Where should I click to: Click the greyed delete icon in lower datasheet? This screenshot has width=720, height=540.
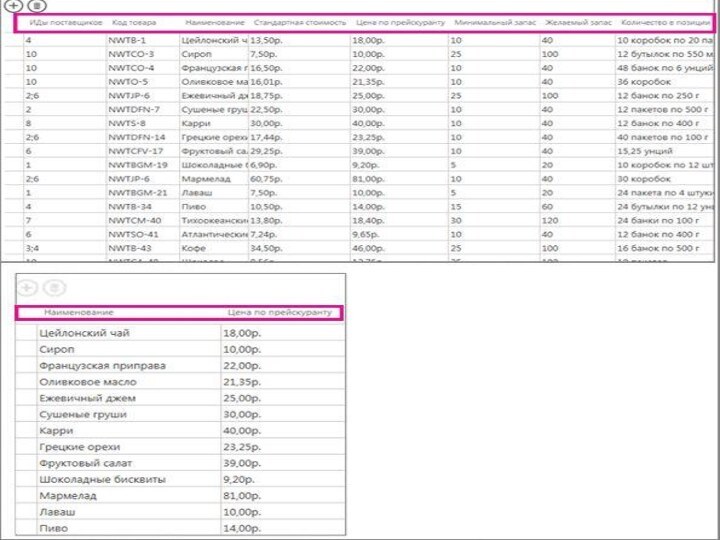(55, 288)
